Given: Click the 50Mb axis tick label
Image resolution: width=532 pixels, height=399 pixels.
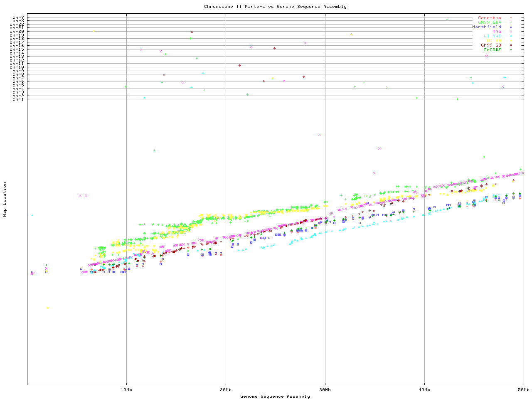Looking at the screenshot, I should 523,390.
